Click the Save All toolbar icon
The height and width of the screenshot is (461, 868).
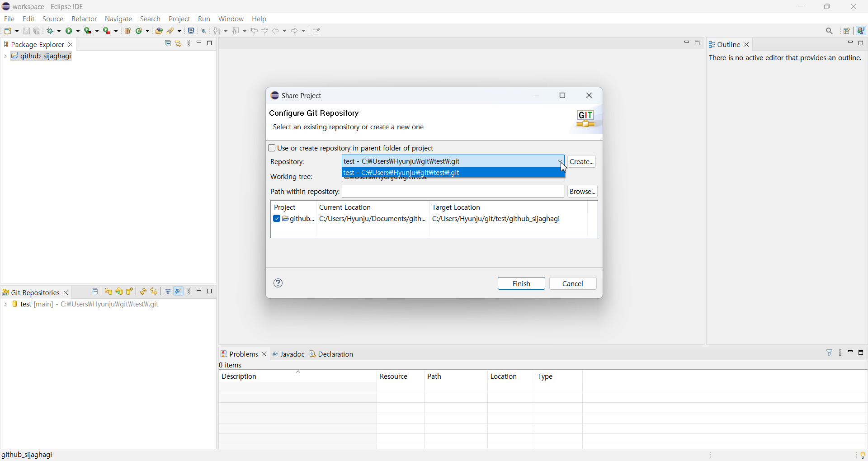pyautogui.click(x=38, y=31)
